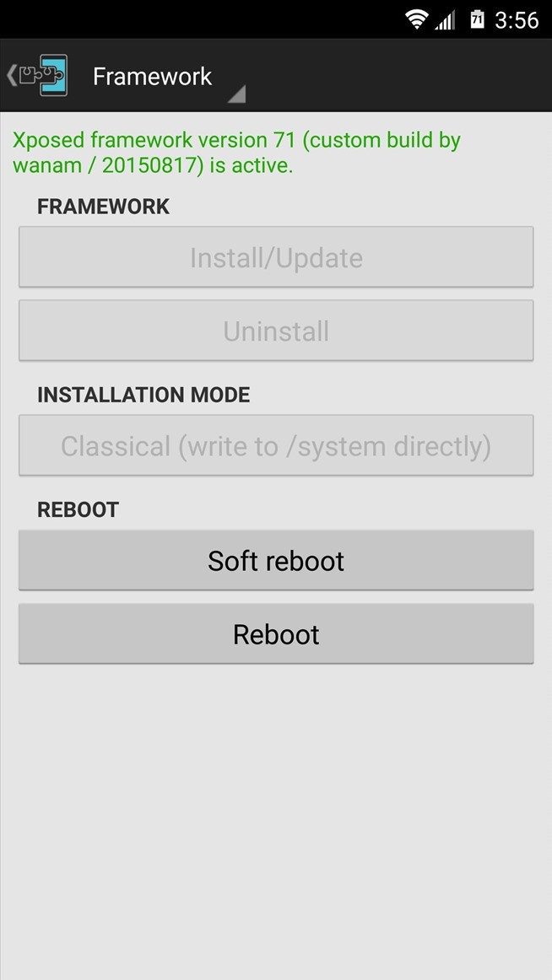Click the empty gray area below Reboot
This screenshot has height=980, width=552.
click(x=276, y=819)
